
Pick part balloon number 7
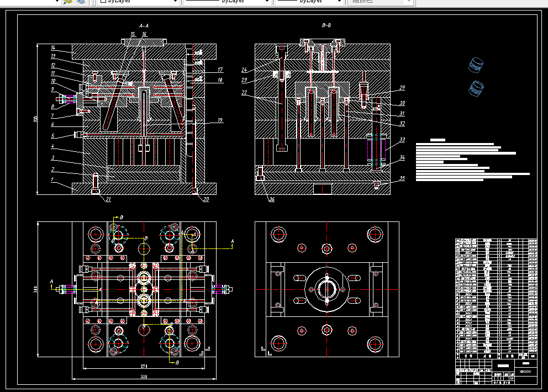(x=52, y=115)
